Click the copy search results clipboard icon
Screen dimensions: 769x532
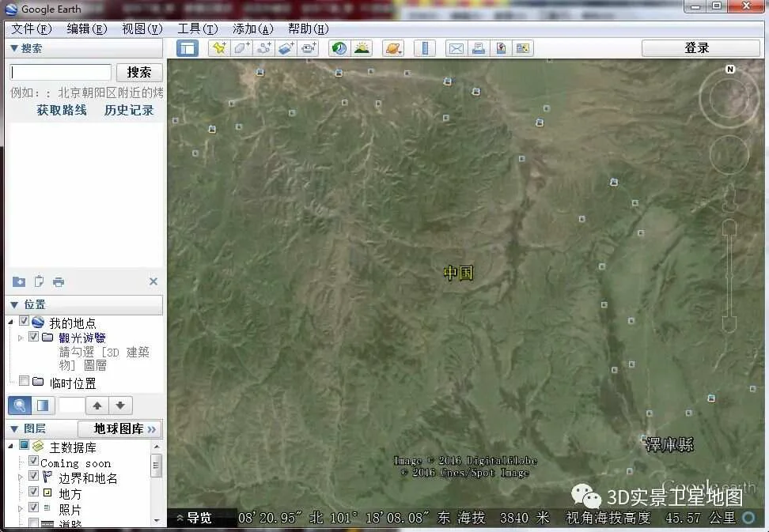click(39, 281)
